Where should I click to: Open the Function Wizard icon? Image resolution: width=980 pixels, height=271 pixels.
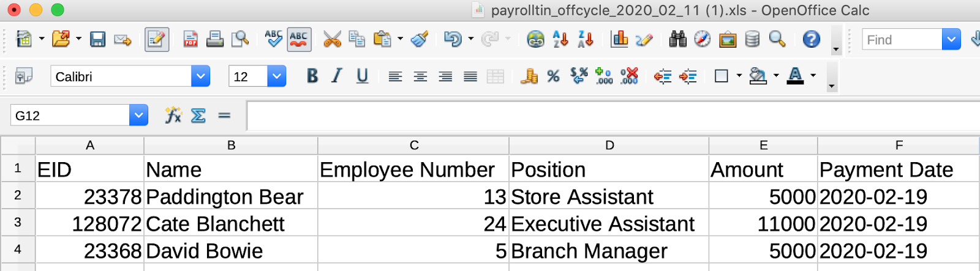173,115
